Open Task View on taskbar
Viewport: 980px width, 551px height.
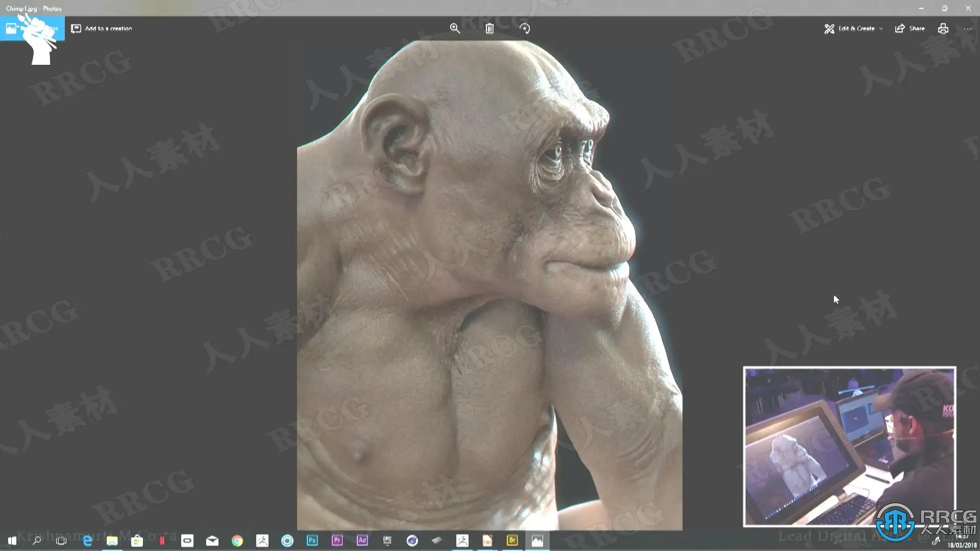pos(61,540)
